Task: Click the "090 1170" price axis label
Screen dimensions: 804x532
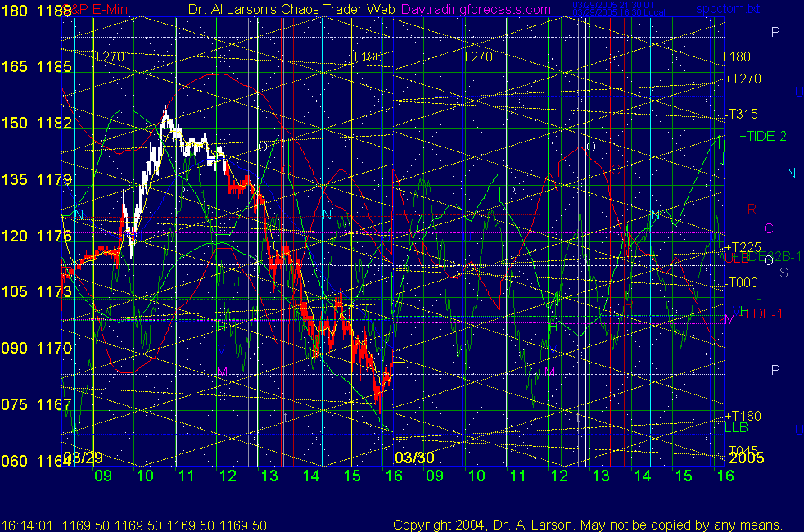Action: (x=36, y=348)
